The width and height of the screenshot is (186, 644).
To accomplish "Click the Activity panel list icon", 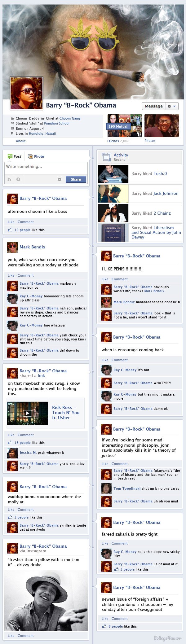I will pyautogui.click(x=106, y=157).
